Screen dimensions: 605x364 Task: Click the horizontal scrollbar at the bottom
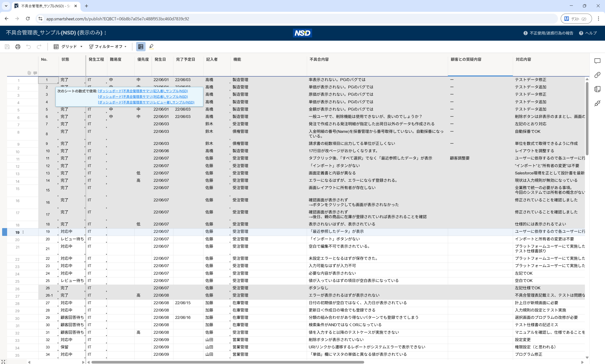227,362
